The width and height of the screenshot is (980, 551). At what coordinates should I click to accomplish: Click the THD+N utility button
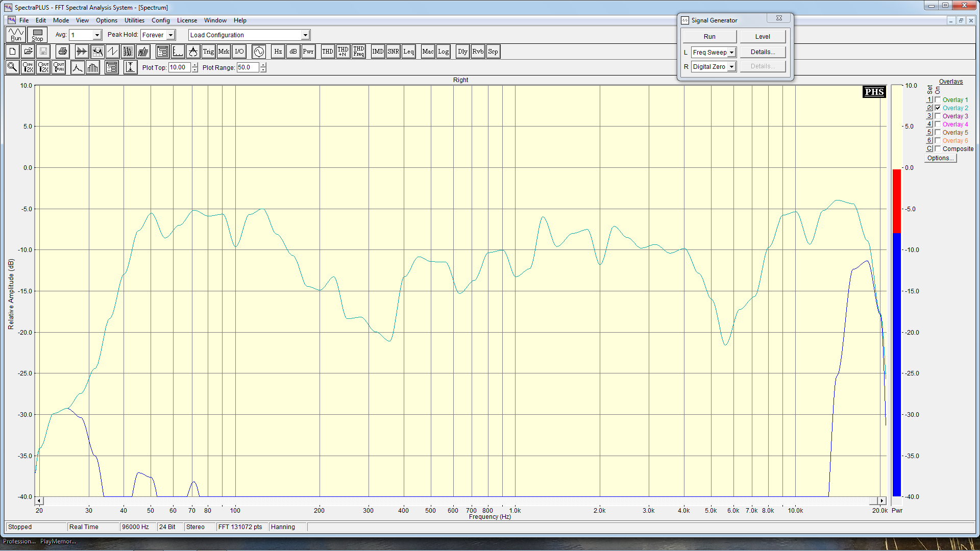tap(343, 52)
